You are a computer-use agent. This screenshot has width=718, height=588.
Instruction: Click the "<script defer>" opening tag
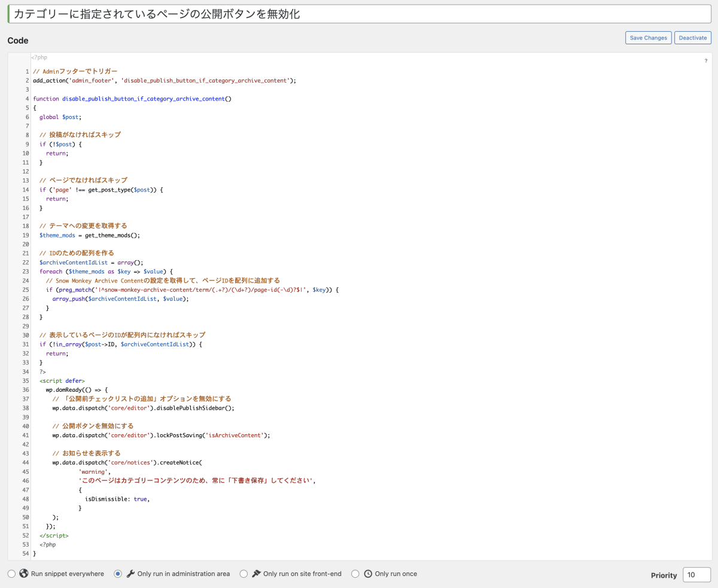[x=62, y=380]
